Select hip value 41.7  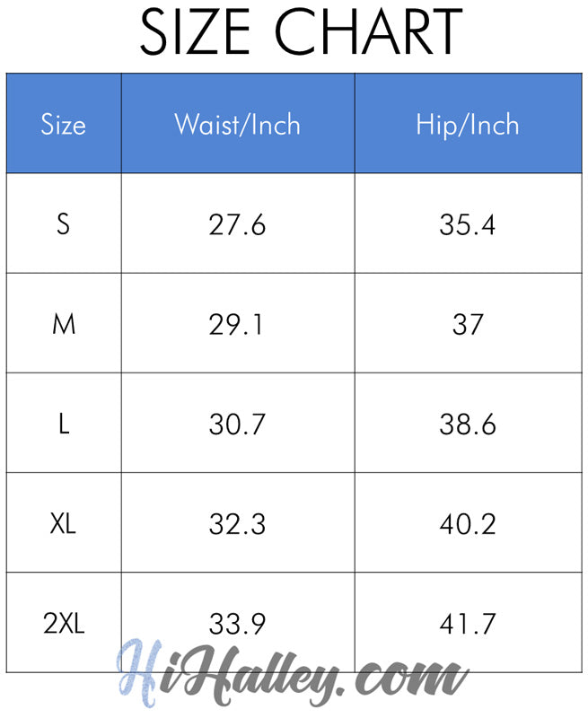point(468,623)
